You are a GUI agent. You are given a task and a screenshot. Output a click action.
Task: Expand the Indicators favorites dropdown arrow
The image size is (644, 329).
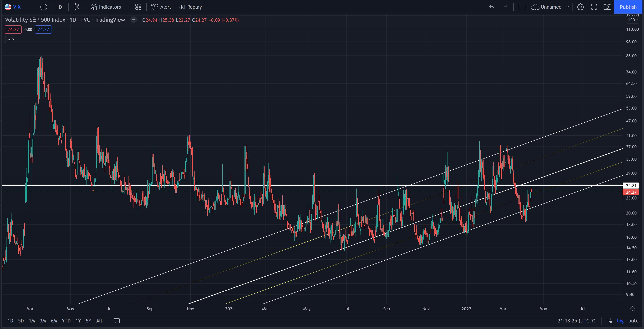(128, 7)
